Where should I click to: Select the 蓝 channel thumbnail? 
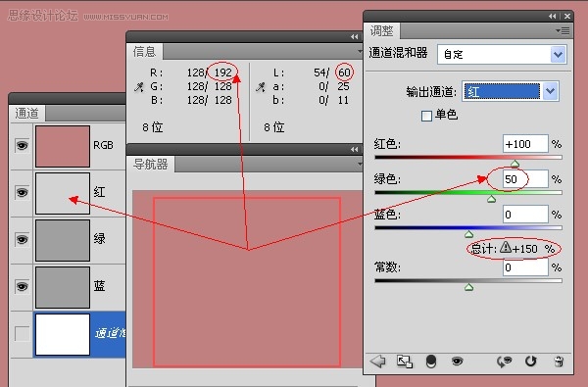point(63,288)
